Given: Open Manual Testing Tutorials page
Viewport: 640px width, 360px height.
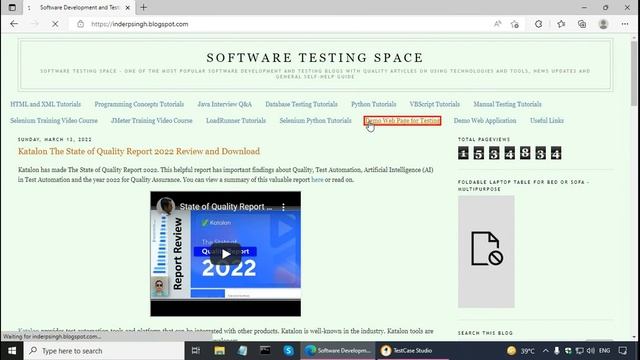Looking at the screenshot, I should coord(507,104).
